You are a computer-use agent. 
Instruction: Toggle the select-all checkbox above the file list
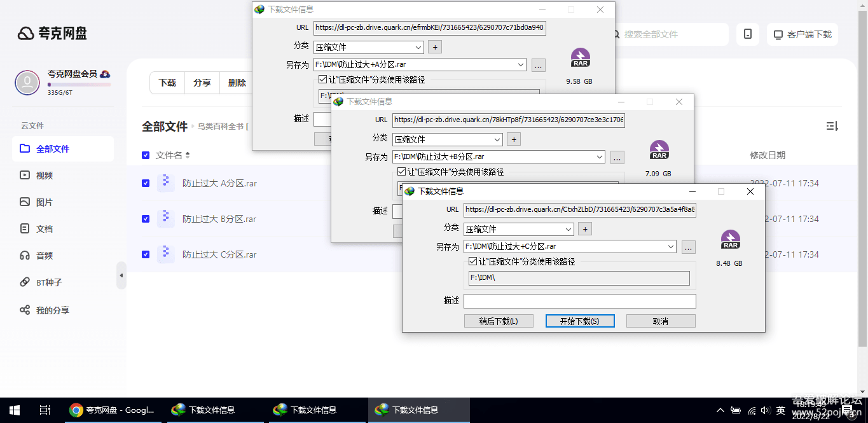[146, 155]
